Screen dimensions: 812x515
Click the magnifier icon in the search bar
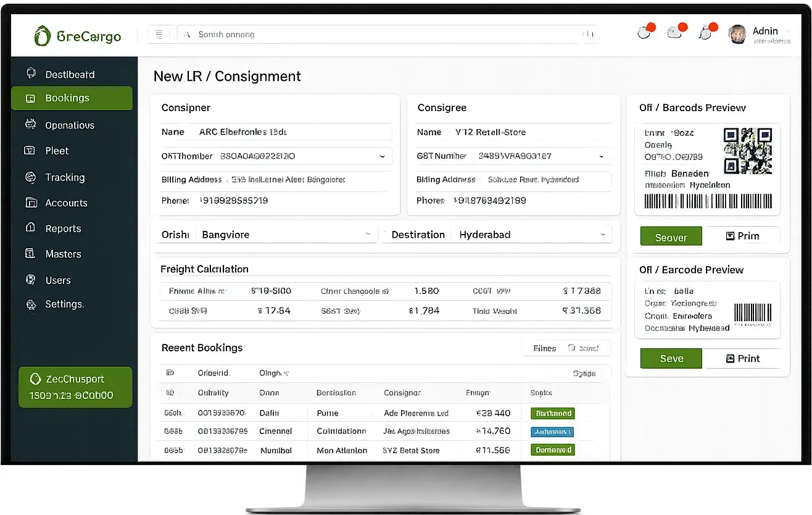pyautogui.click(x=186, y=35)
